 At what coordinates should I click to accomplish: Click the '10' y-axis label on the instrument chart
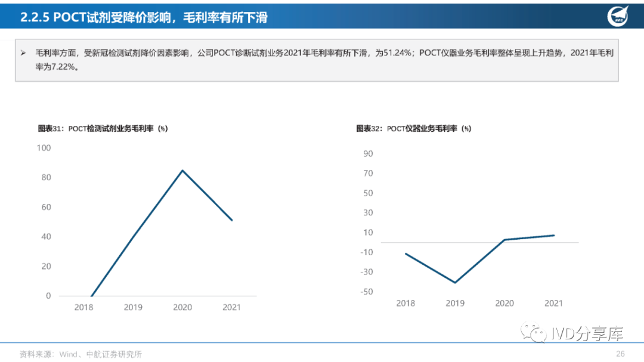pos(368,233)
